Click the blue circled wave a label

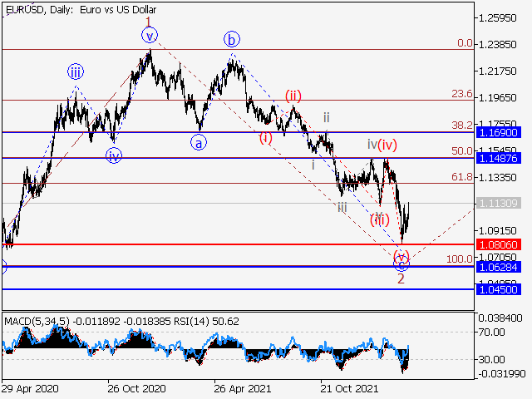point(199,143)
